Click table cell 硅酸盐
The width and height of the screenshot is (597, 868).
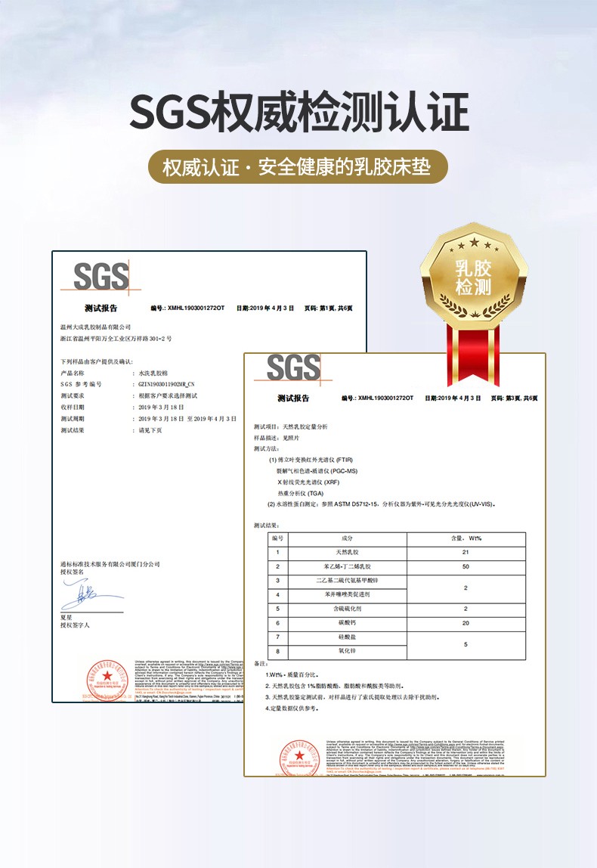347,637
